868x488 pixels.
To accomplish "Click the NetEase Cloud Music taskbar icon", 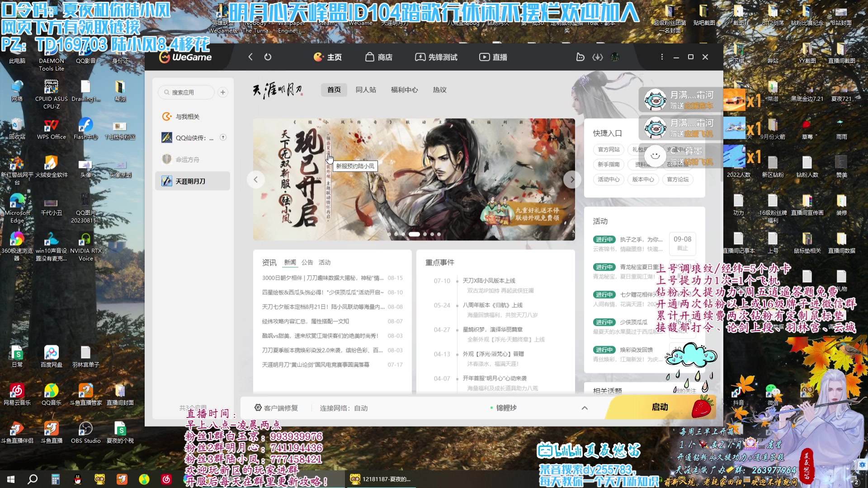I will [166, 479].
